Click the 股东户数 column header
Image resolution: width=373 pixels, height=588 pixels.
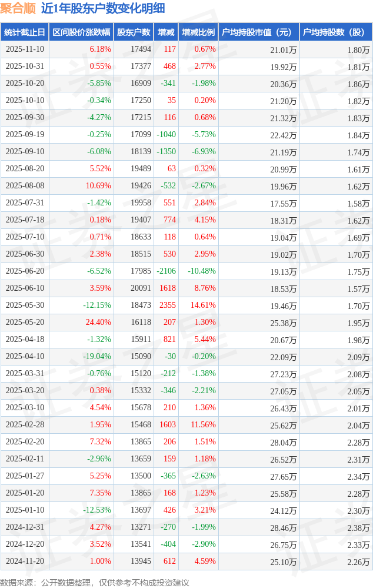point(134,32)
